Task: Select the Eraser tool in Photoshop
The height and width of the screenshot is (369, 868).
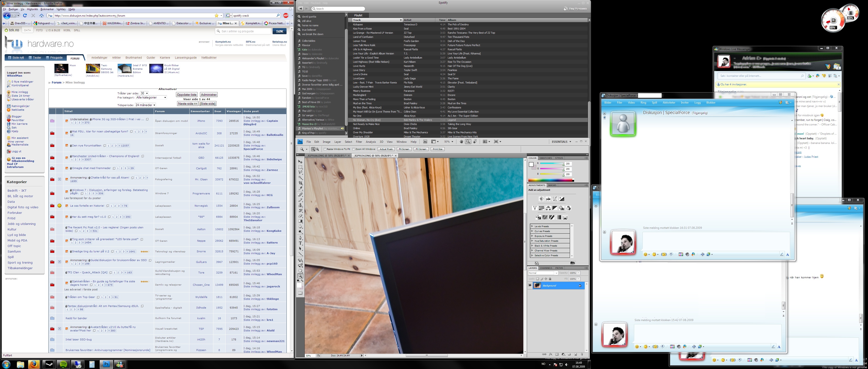Action: [x=300, y=216]
